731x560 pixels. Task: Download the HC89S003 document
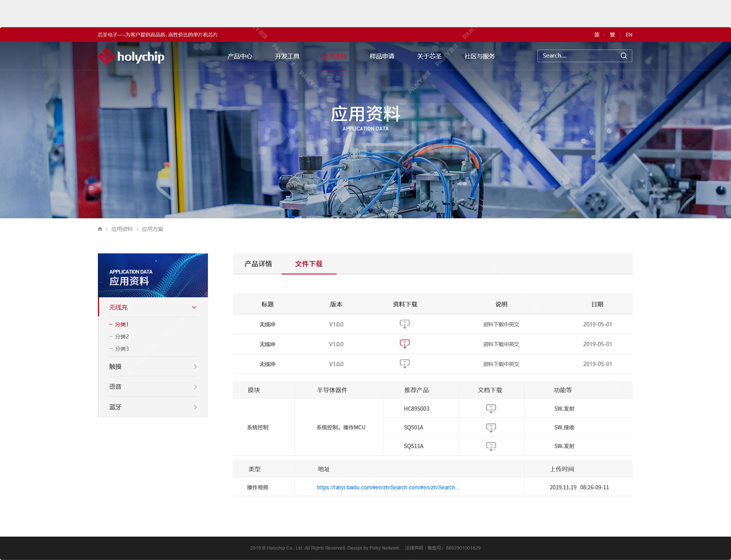pyautogui.click(x=491, y=408)
